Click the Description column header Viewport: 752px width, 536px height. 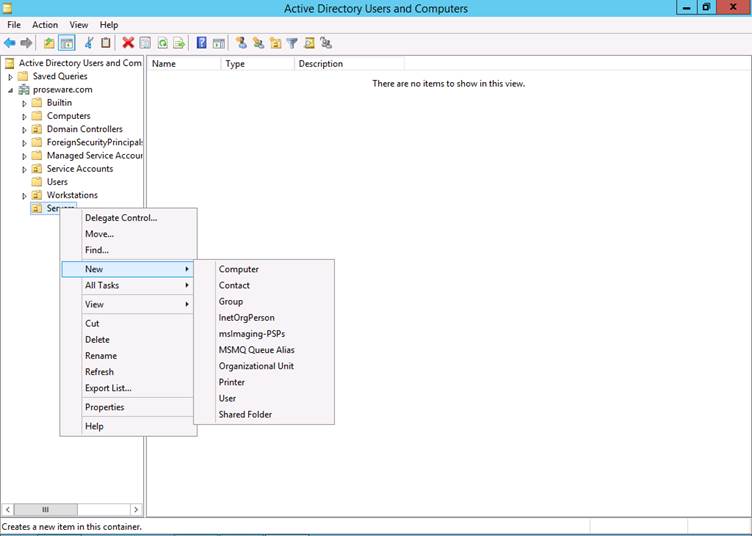pyautogui.click(x=320, y=64)
